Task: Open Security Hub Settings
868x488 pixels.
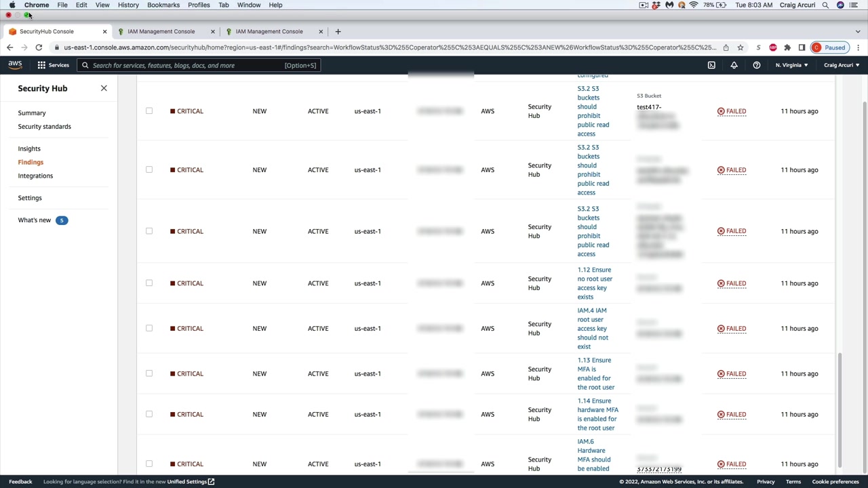Action: pos(30,198)
